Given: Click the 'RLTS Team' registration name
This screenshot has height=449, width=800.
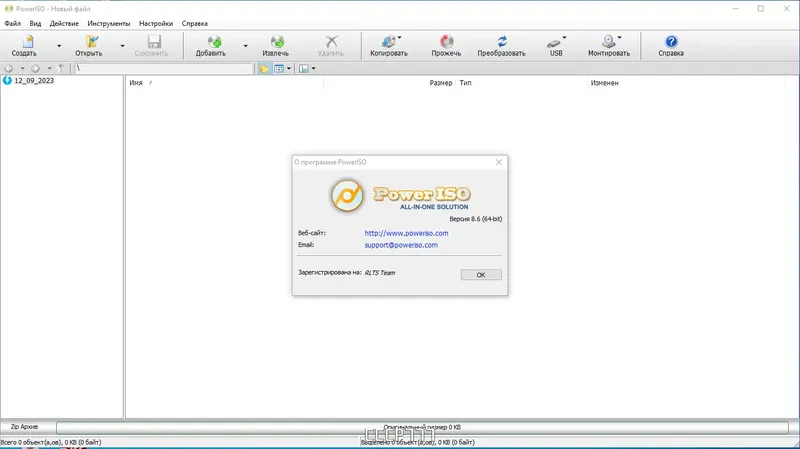Looking at the screenshot, I should [380, 273].
